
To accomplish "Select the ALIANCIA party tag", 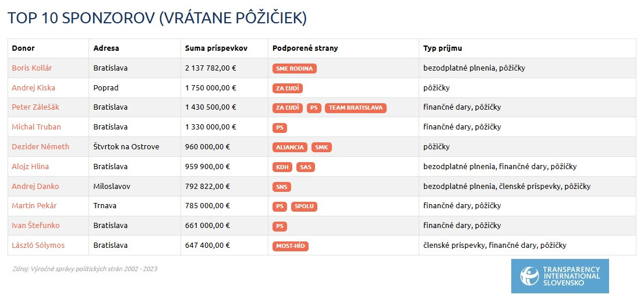I will (x=290, y=148).
